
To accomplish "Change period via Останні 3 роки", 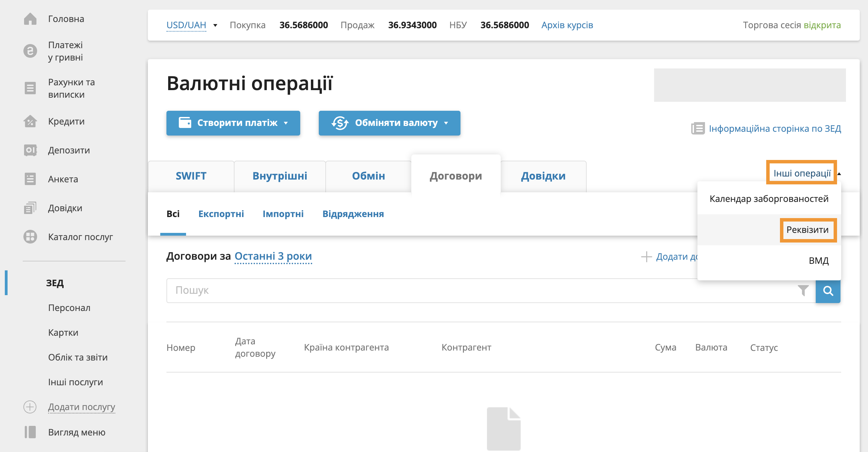I will (273, 256).
